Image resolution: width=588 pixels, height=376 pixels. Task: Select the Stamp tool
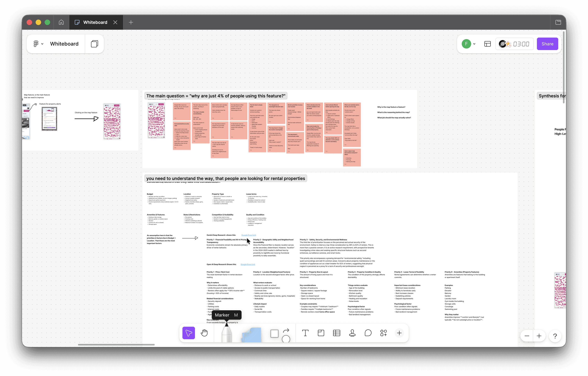point(352,333)
